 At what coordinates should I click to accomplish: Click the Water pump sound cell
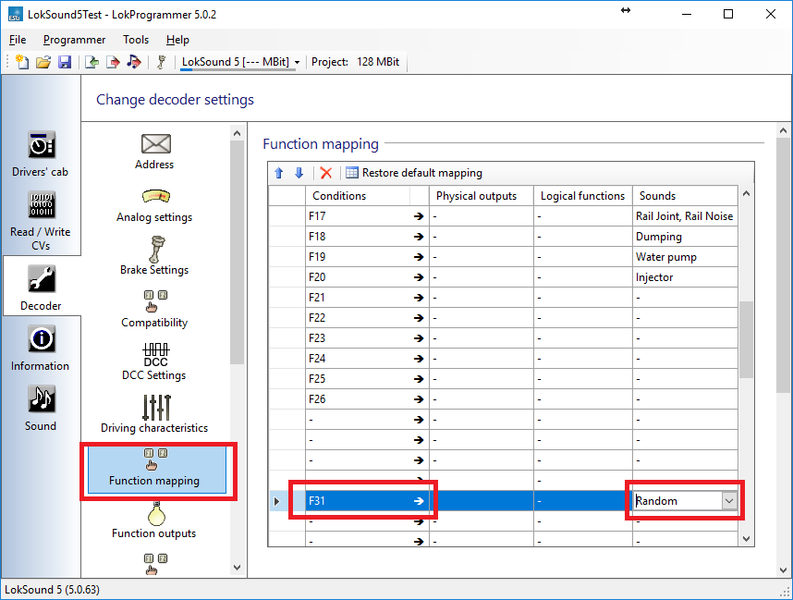point(685,256)
